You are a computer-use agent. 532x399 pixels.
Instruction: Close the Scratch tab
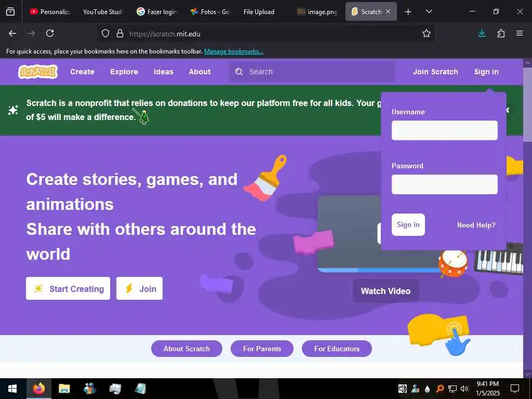pos(388,11)
